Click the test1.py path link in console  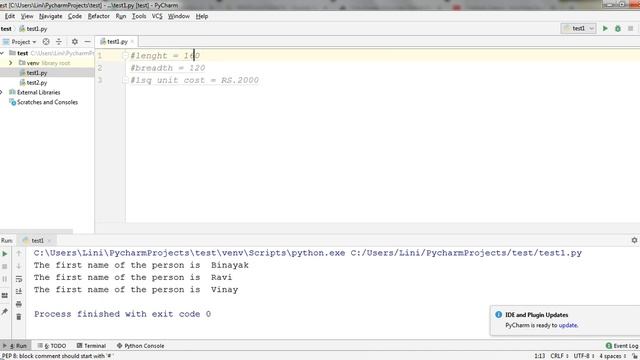point(466,253)
